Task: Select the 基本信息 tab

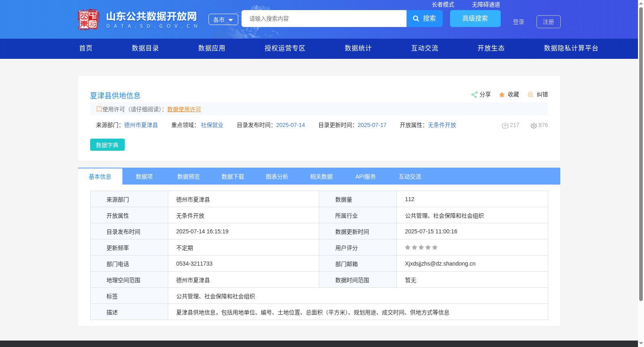Action: pos(100,177)
